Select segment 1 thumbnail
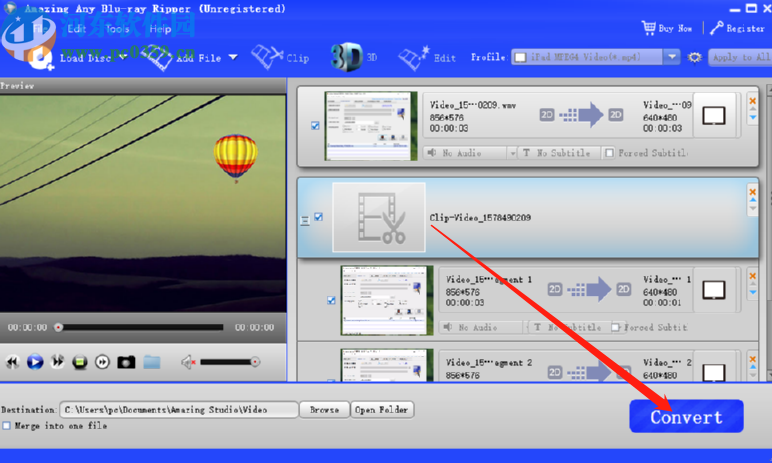 point(387,300)
